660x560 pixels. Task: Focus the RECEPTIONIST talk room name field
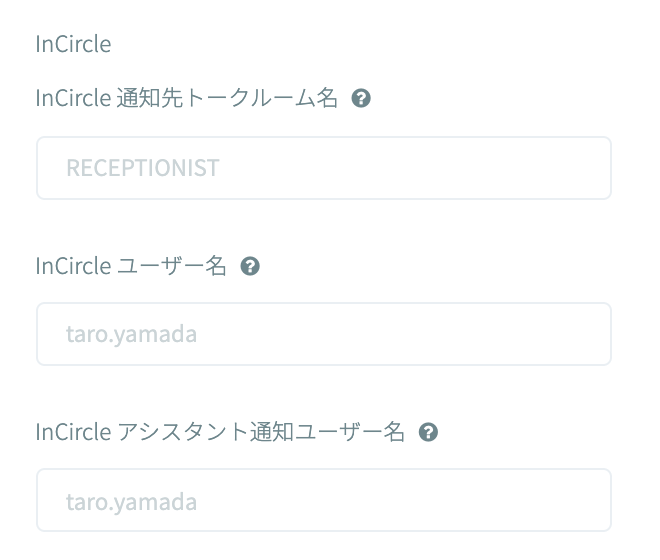[x=323, y=168]
